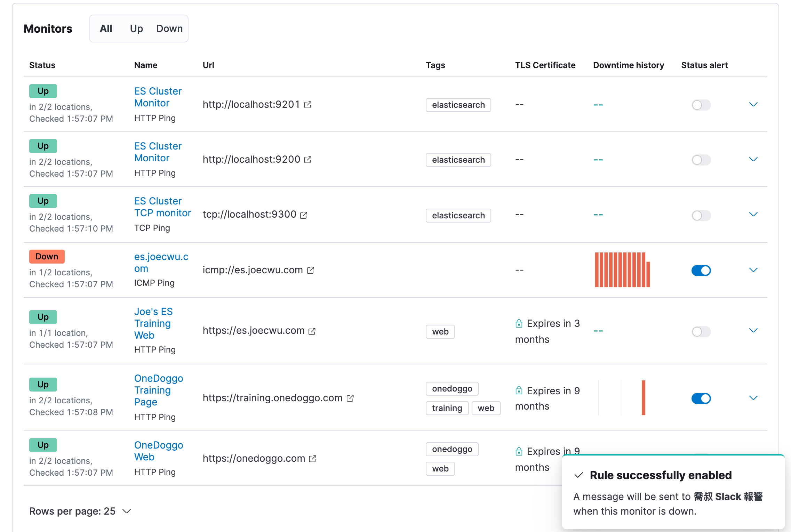
Task: Filter monitors by Up status
Action: click(x=136, y=29)
